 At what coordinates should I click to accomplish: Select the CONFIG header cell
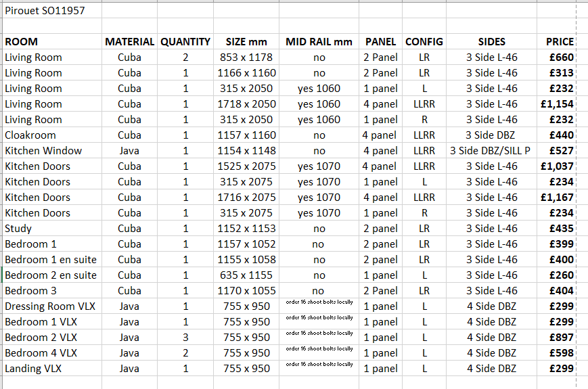pos(424,42)
